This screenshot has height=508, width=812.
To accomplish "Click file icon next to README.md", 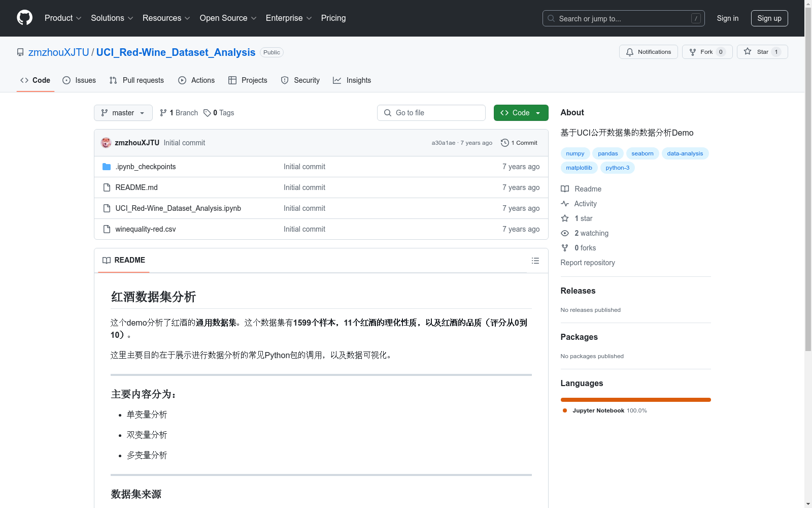I will [x=107, y=187].
